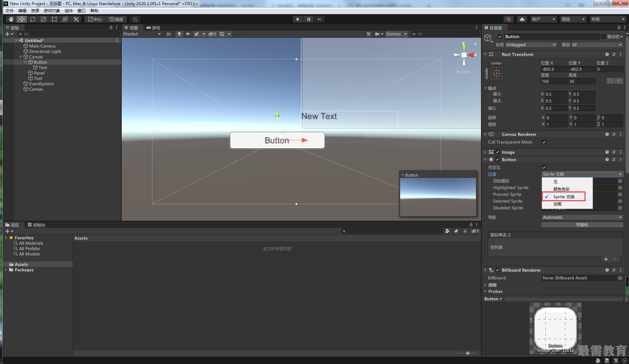The image size is (629, 364).
Task: Open Button component more options menu
Action: [x=621, y=159]
